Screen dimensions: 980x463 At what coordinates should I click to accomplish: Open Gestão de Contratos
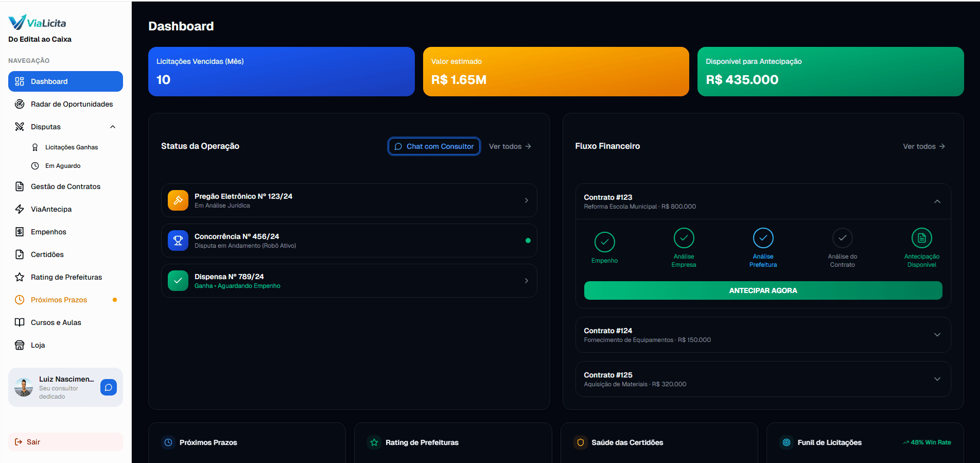[x=65, y=186]
